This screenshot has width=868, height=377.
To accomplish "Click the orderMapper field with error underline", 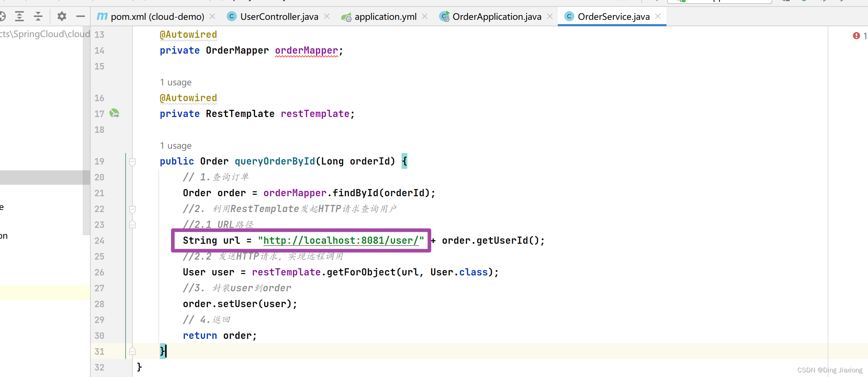I will [x=306, y=50].
